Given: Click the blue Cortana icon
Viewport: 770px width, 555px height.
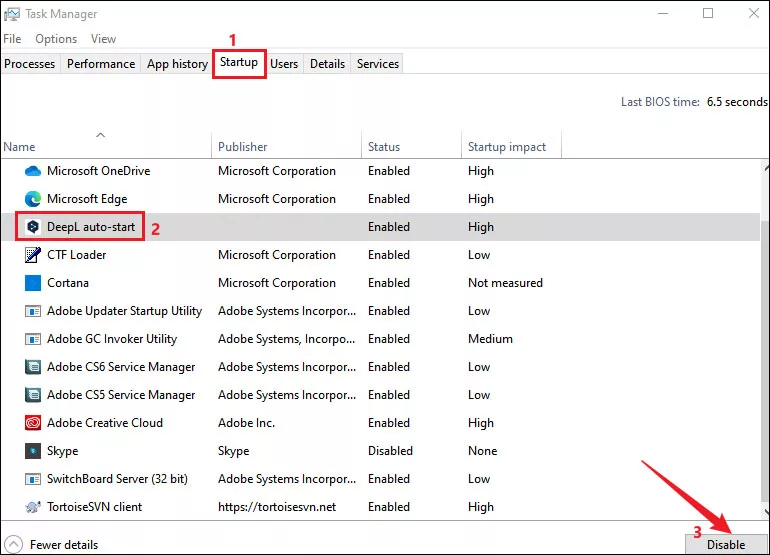Looking at the screenshot, I should click(x=33, y=283).
